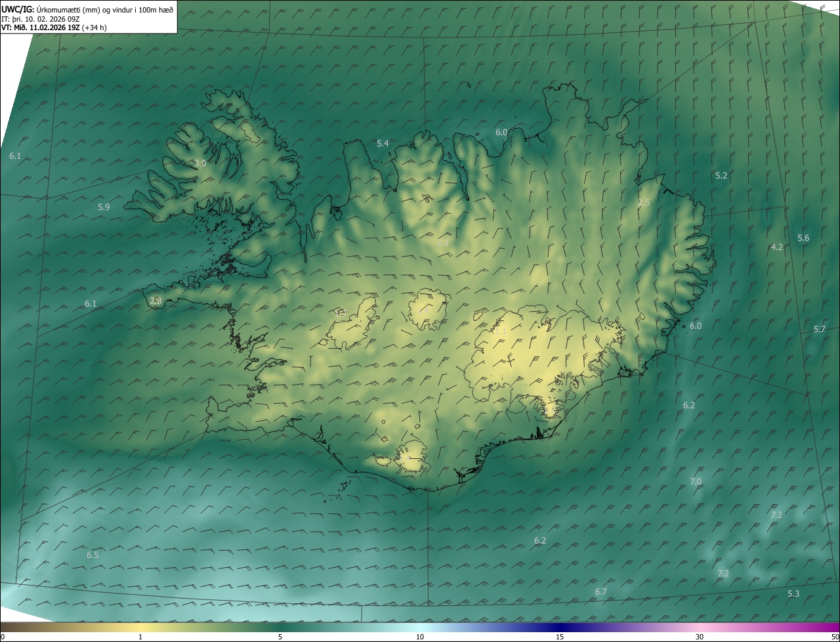Click the 5.6 value on the map
840x642 pixels.
pyautogui.click(x=803, y=238)
